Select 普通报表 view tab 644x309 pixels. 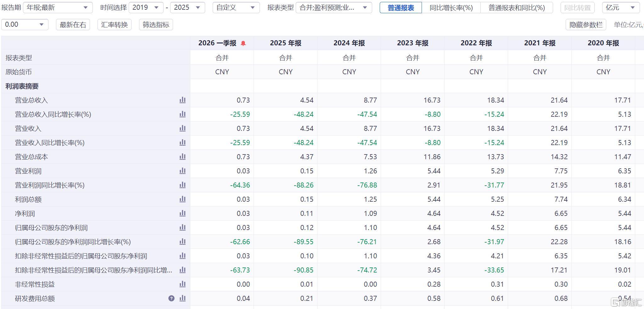pos(401,8)
